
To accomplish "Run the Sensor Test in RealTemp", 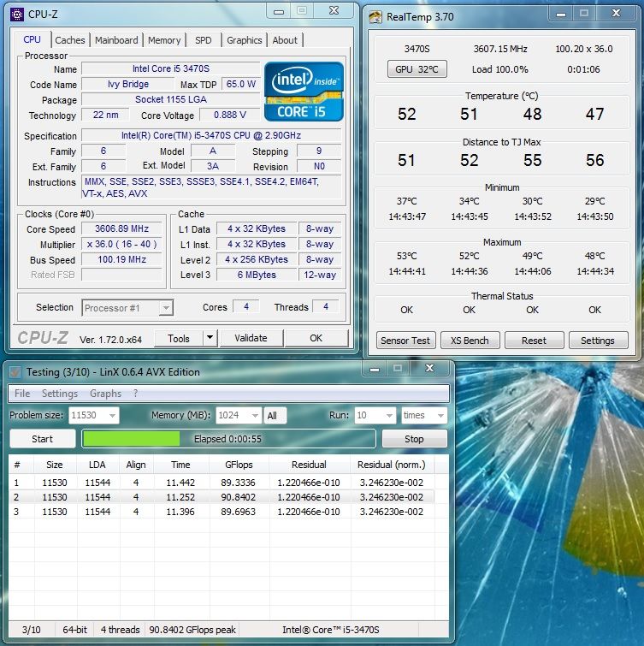I will coord(405,341).
